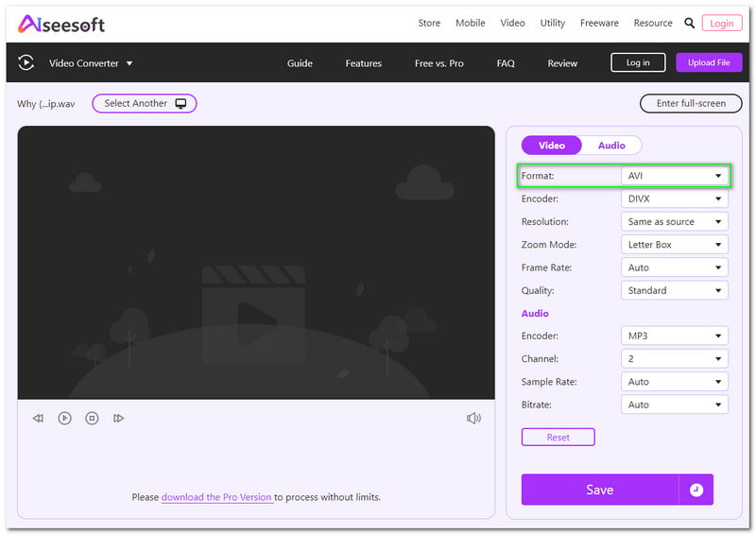Click the Enter full-screen button
The height and width of the screenshot is (535, 756).
click(691, 103)
